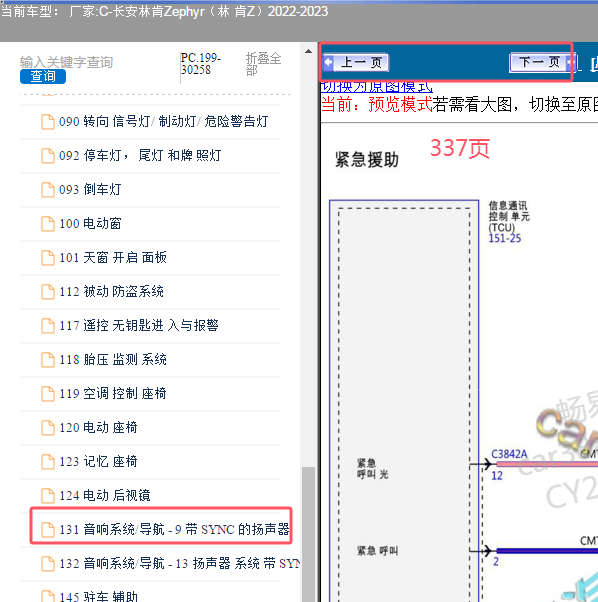Screen dimensions: 598x602
Task: Click the left arrow icon on 上一页
Action: pos(329,62)
